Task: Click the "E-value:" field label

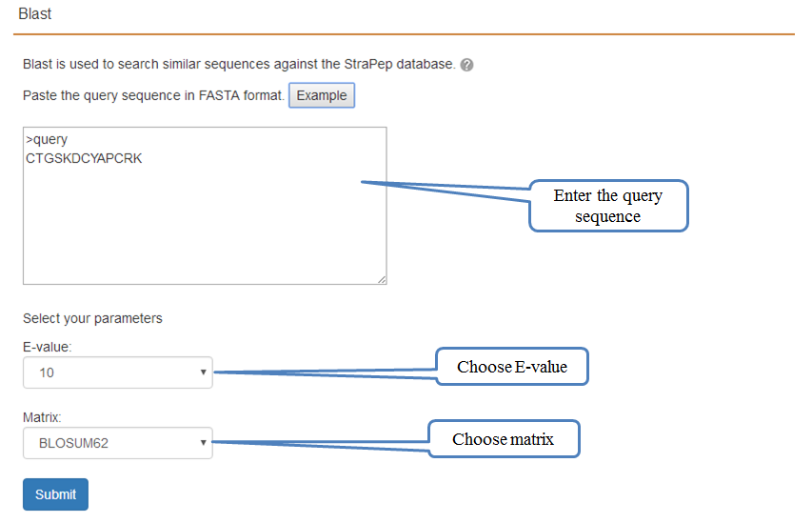Action: (x=48, y=347)
